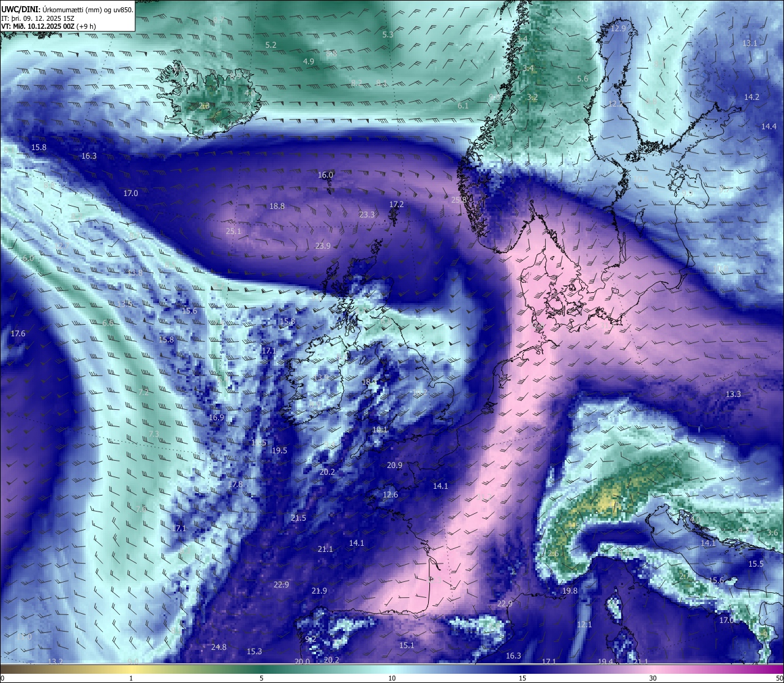
Task: Click the 14.2 value on the map
Action: [752, 97]
